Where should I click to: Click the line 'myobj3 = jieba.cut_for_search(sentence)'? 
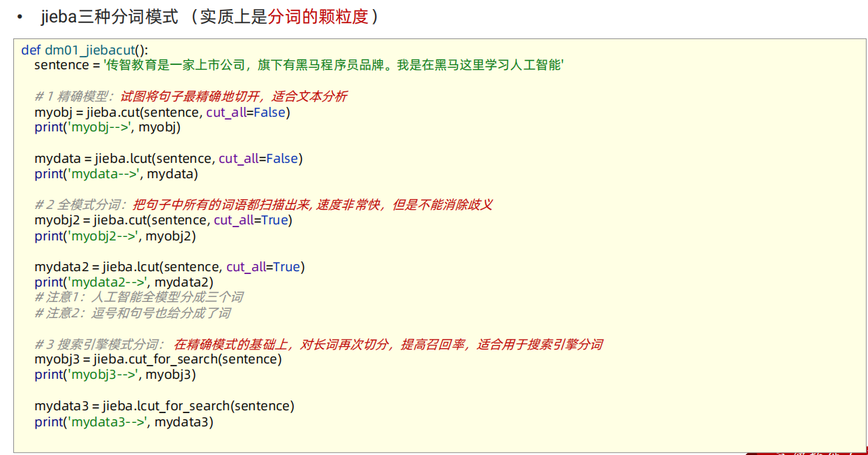coord(158,359)
